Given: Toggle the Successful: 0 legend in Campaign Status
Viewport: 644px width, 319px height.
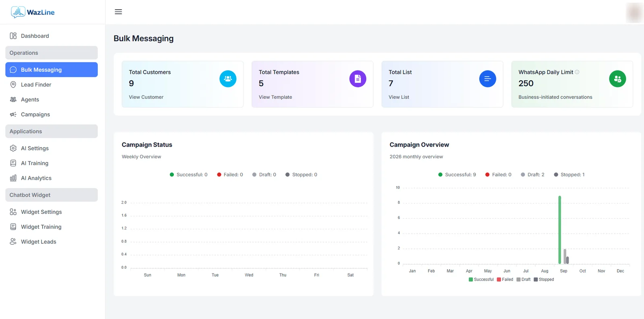Looking at the screenshot, I should [x=189, y=175].
